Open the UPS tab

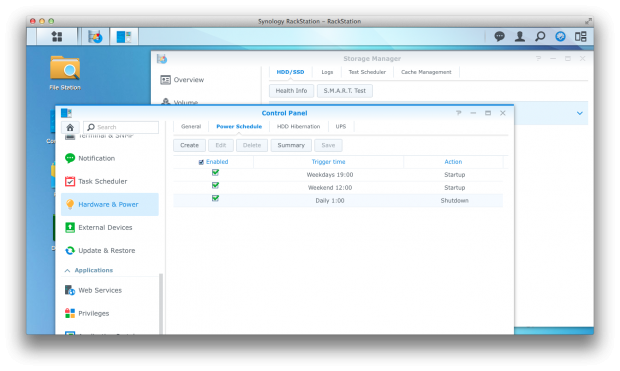(341, 127)
